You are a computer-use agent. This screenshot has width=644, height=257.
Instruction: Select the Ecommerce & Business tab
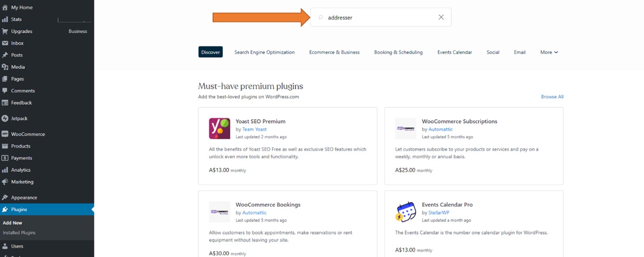tap(334, 52)
